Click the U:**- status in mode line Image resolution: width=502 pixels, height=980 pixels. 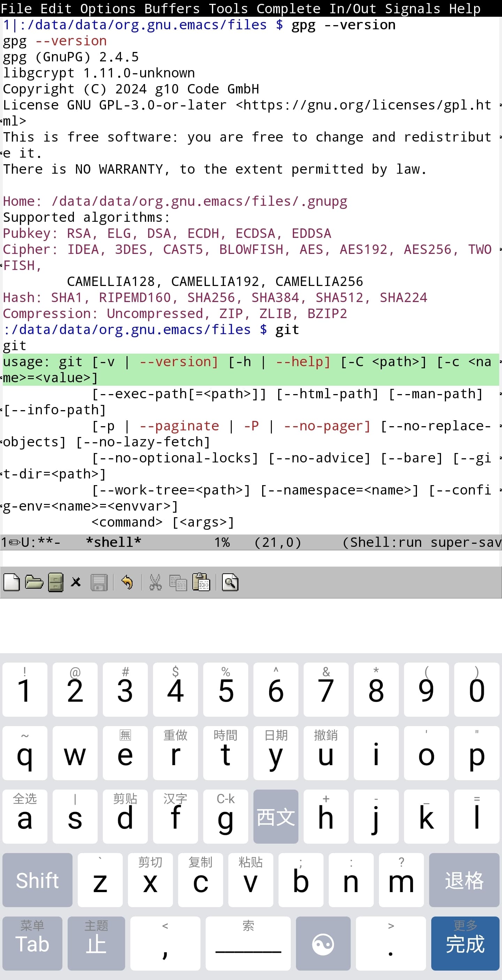click(x=41, y=542)
